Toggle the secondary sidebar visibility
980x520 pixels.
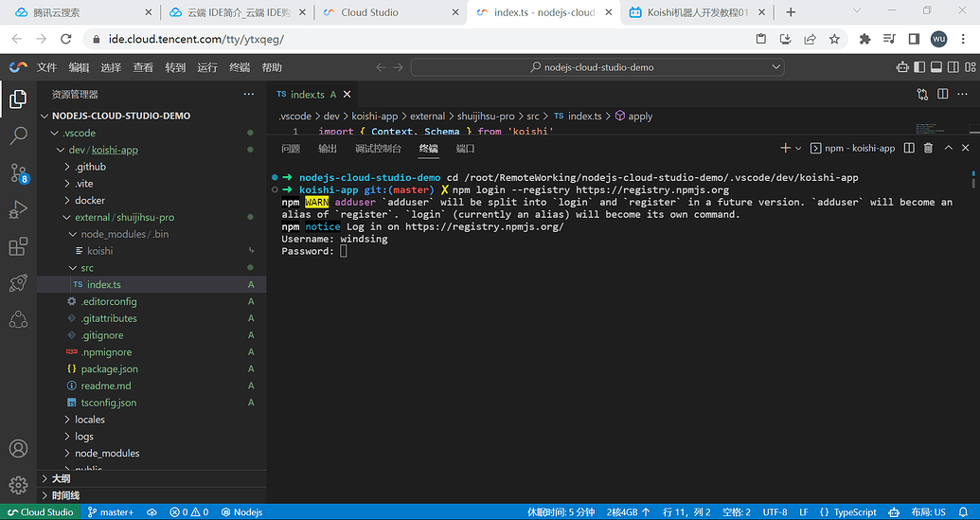point(953,67)
